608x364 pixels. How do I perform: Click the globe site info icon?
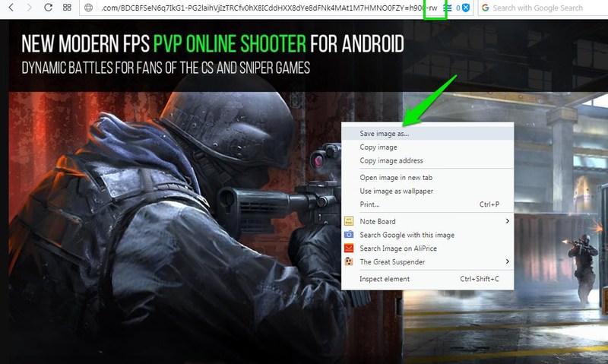click(88, 8)
